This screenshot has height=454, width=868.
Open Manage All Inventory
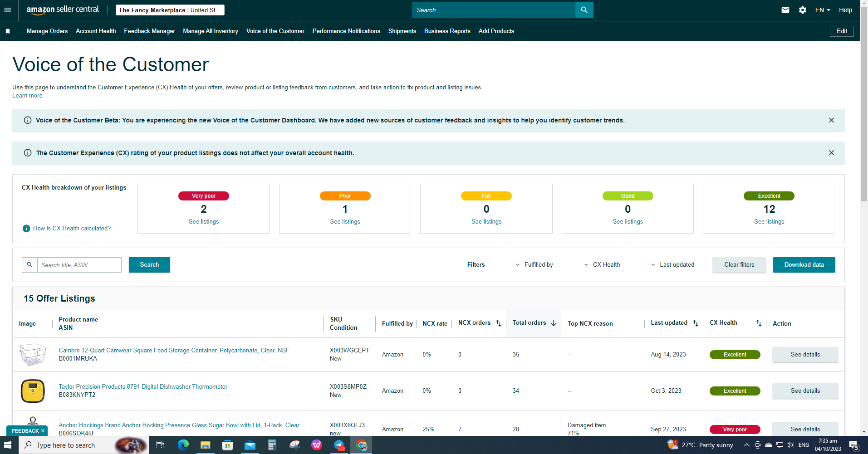point(211,31)
